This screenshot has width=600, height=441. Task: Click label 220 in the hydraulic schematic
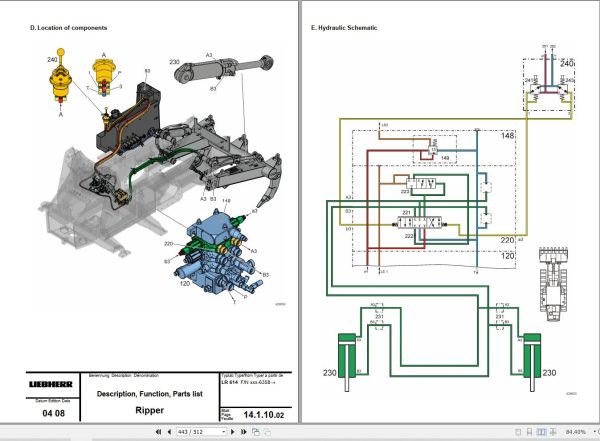click(x=507, y=240)
